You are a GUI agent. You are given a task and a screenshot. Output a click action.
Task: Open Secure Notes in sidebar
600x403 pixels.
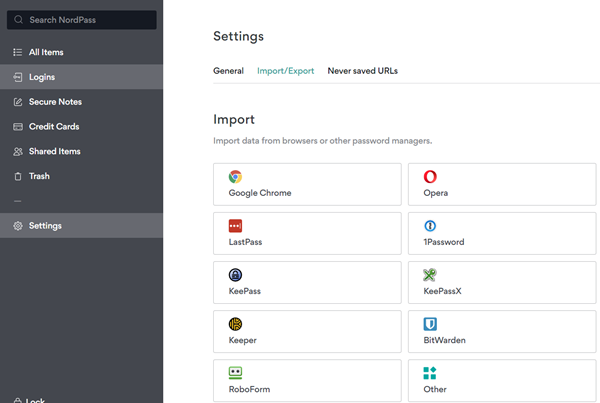(55, 102)
